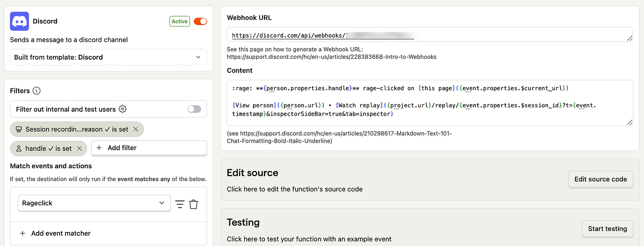Click the Session recording reason filter chip
This screenshot has height=246, width=644.
(72, 129)
